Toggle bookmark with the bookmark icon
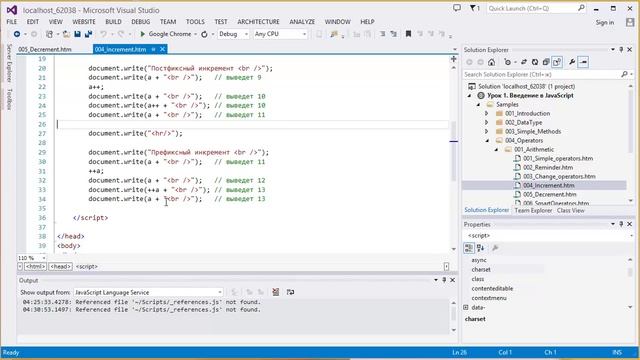This screenshot has width=640, height=360. [408, 34]
